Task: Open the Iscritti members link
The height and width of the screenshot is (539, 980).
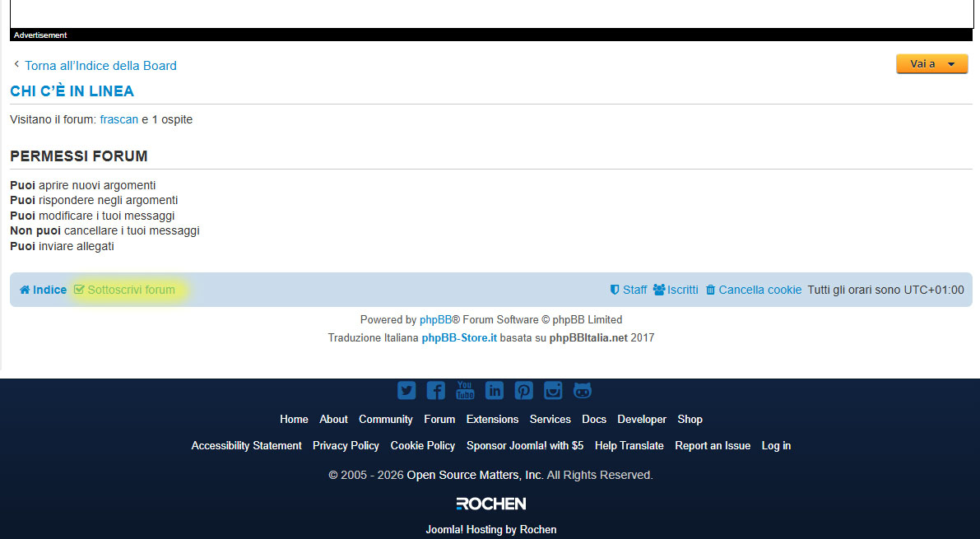Action: point(676,290)
